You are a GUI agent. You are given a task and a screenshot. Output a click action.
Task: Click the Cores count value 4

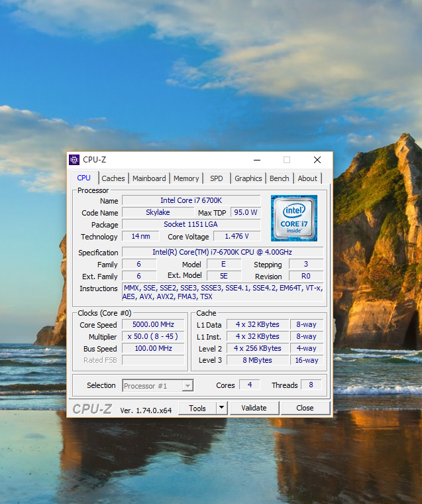point(250,385)
